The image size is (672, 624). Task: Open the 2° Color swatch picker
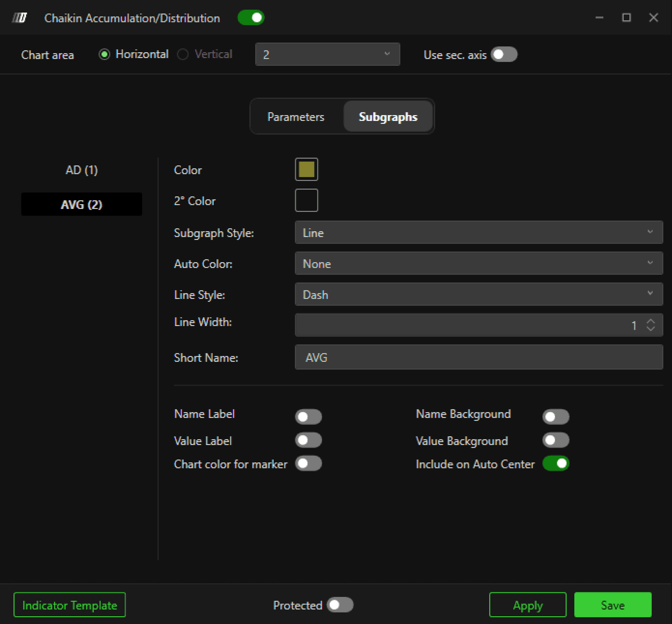306,201
